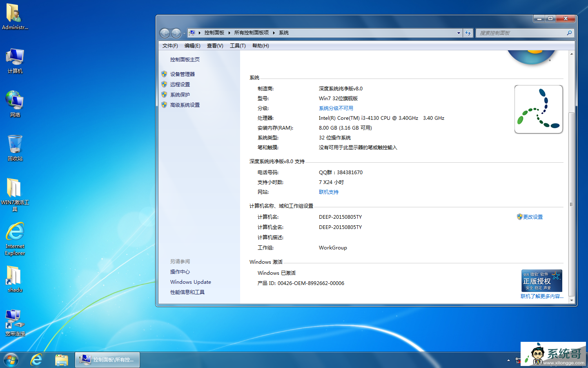This screenshot has height=368, width=588.
Task: Select the DEEP-20150805TY computer name text
Action: (x=340, y=217)
